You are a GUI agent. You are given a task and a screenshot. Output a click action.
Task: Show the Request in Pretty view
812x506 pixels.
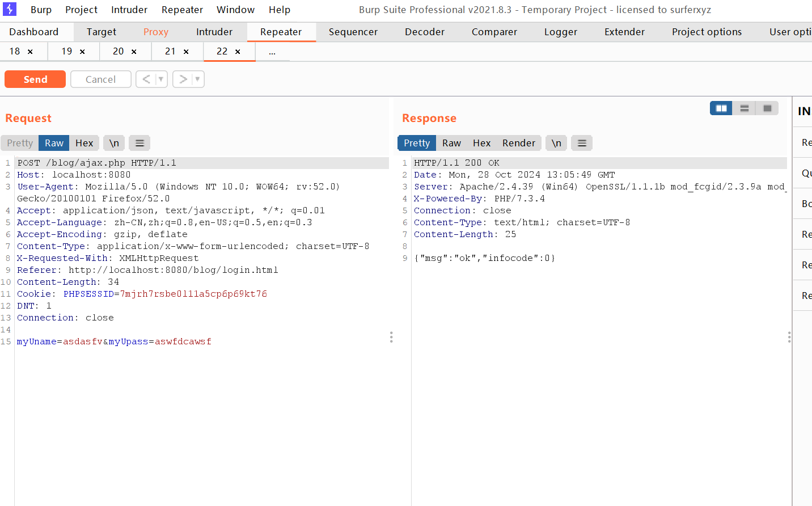point(20,143)
